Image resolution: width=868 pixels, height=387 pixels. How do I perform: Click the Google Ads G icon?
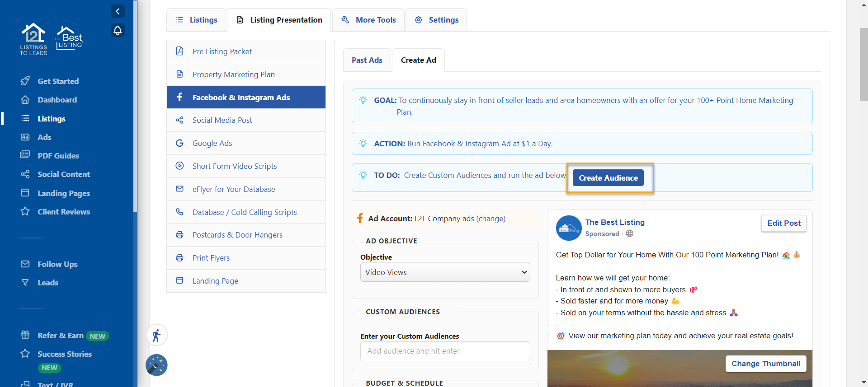[179, 143]
